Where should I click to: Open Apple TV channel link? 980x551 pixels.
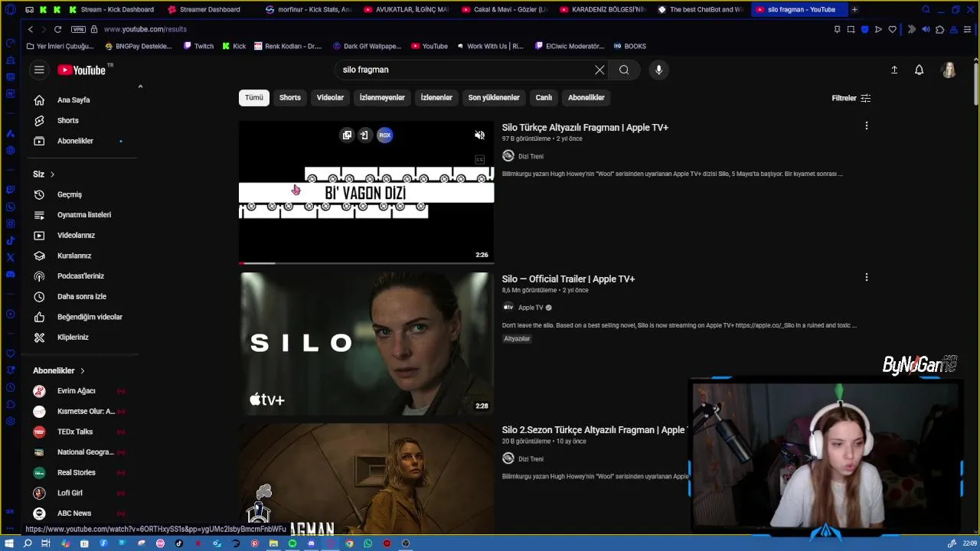click(x=531, y=308)
